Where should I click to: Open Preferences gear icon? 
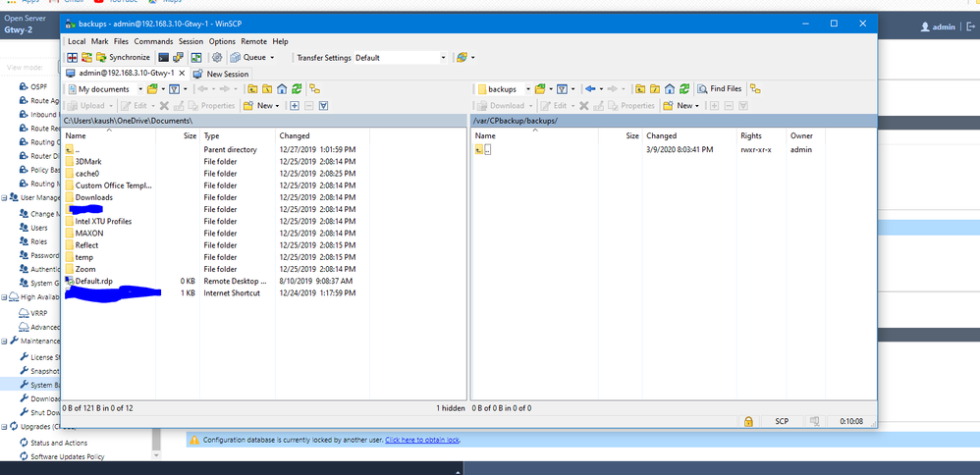tap(217, 58)
